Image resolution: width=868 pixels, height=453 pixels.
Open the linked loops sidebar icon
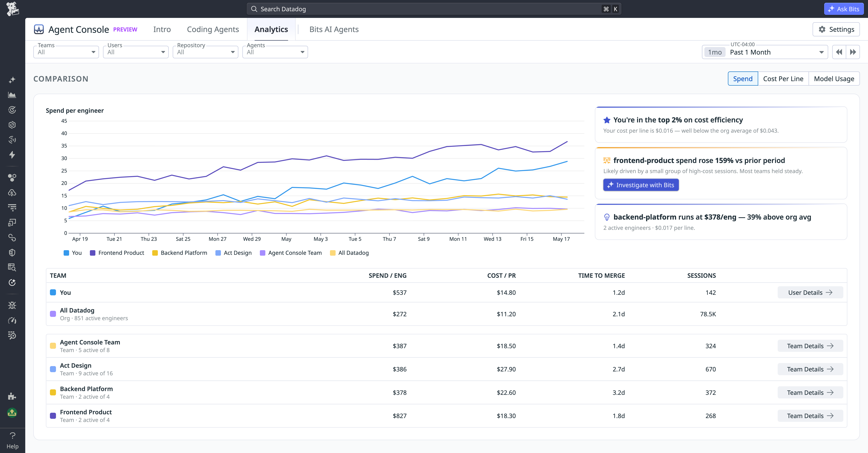click(12, 238)
